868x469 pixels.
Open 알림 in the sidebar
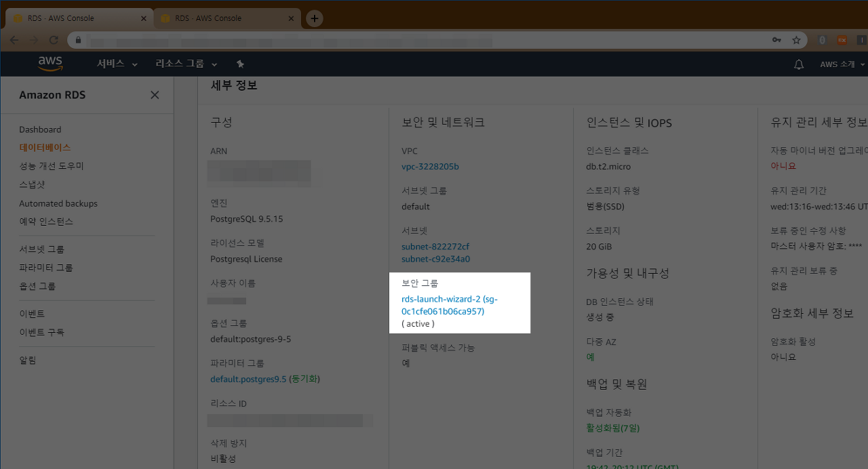[x=28, y=360]
